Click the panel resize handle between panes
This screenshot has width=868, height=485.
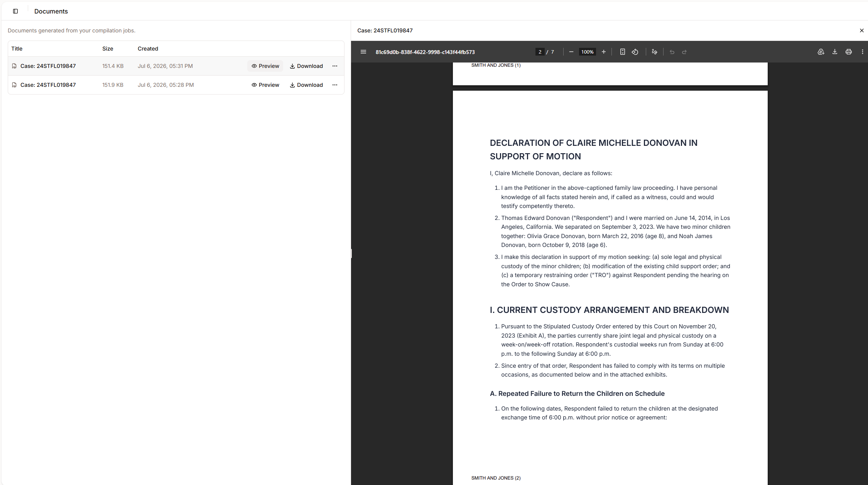(351, 253)
